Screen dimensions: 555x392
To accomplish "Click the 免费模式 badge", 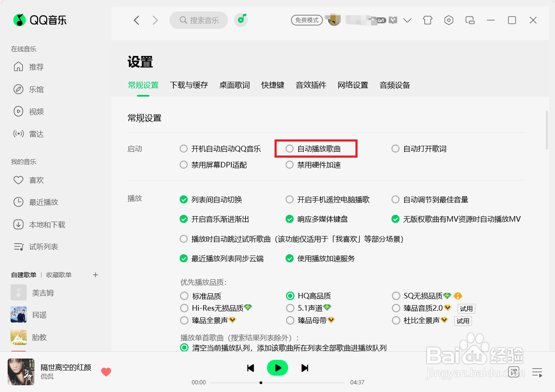I will pyautogui.click(x=307, y=20).
